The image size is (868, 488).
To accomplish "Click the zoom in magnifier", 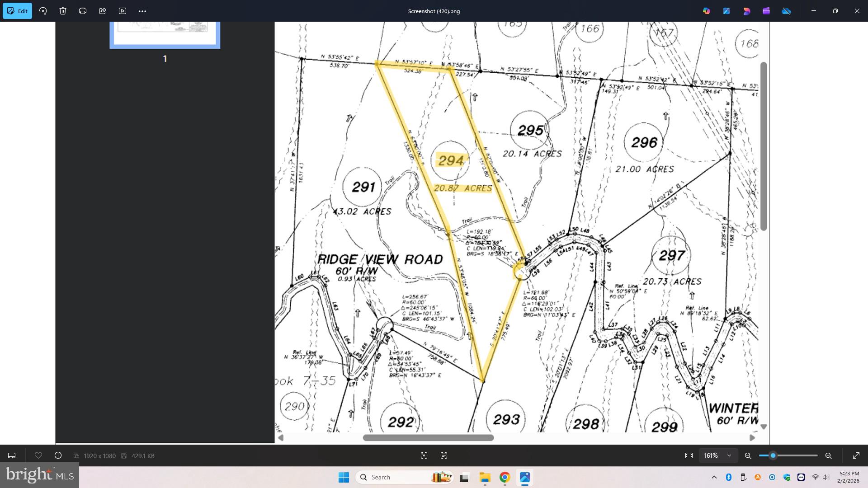I will coord(828,455).
